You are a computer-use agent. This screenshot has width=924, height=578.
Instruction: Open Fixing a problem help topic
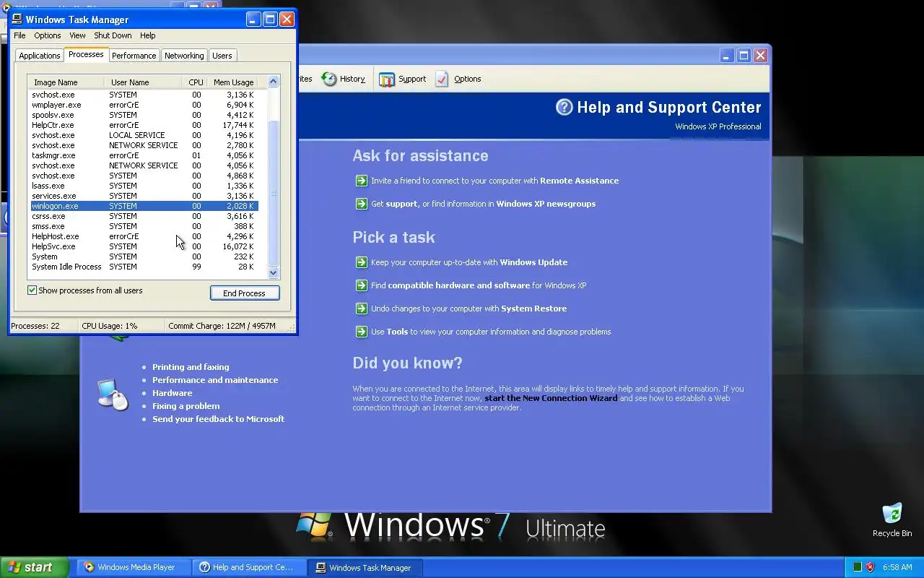point(186,406)
